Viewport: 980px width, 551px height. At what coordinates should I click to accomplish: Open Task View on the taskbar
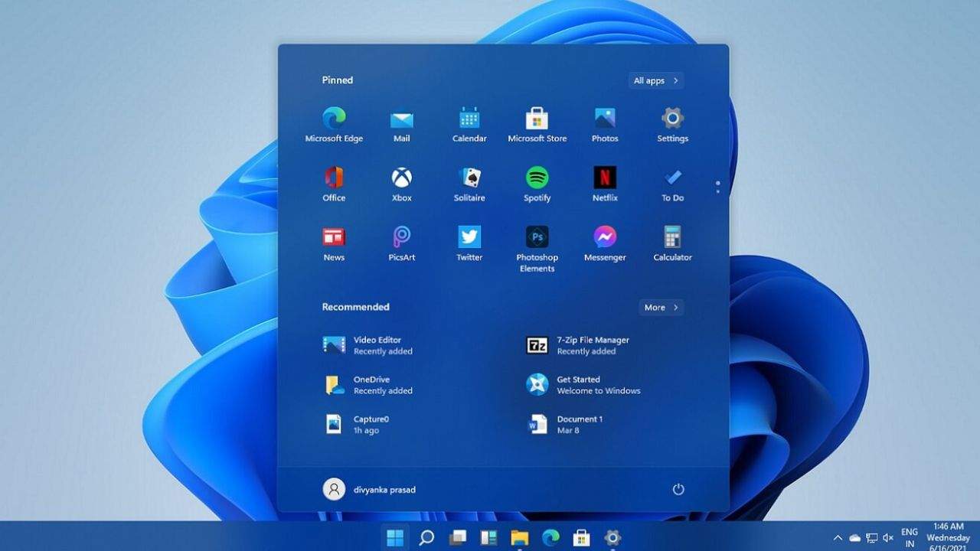pyautogui.click(x=458, y=537)
